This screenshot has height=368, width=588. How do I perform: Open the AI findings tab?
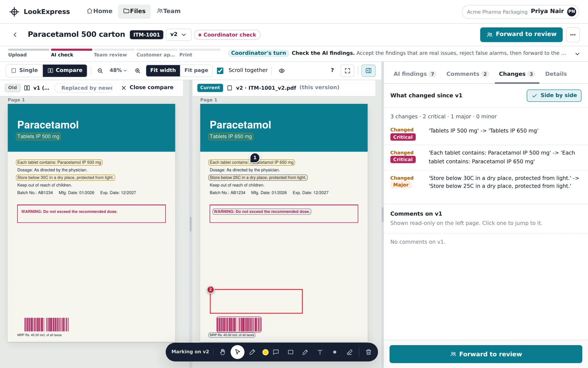pyautogui.click(x=415, y=74)
